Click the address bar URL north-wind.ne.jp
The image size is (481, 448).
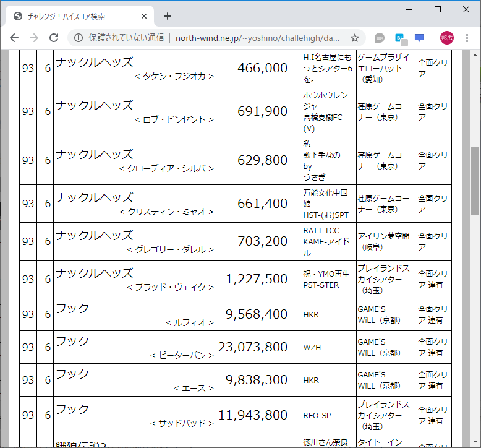click(x=257, y=38)
